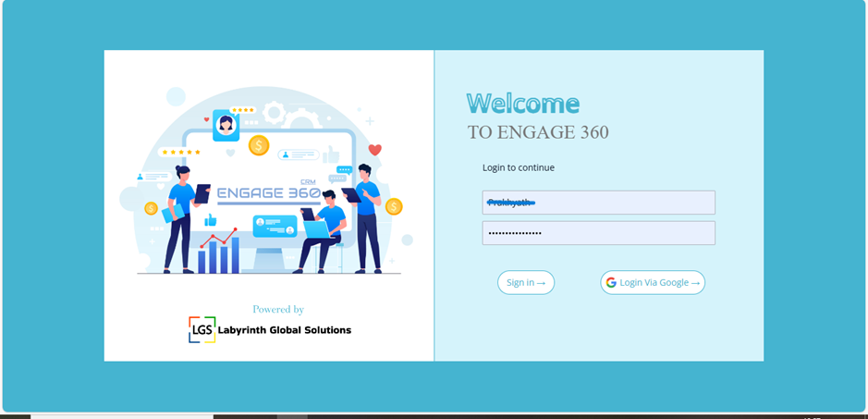Click the seated man with the laptop
868x419 pixels.
[x=324, y=231]
